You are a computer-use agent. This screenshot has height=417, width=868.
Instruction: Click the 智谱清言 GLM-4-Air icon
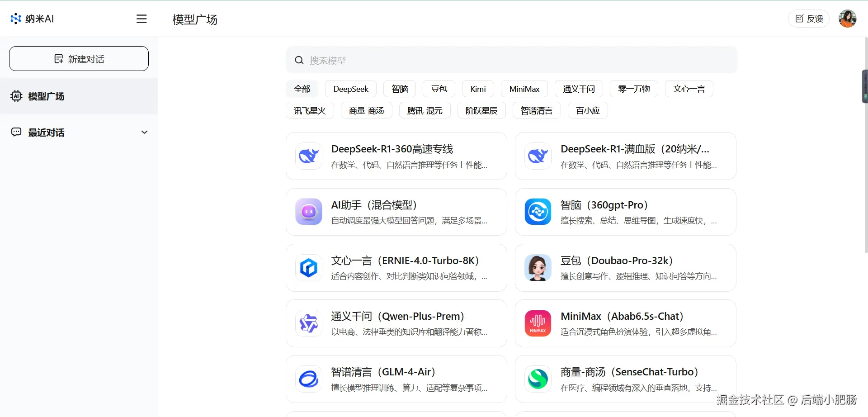(x=309, y=379)
